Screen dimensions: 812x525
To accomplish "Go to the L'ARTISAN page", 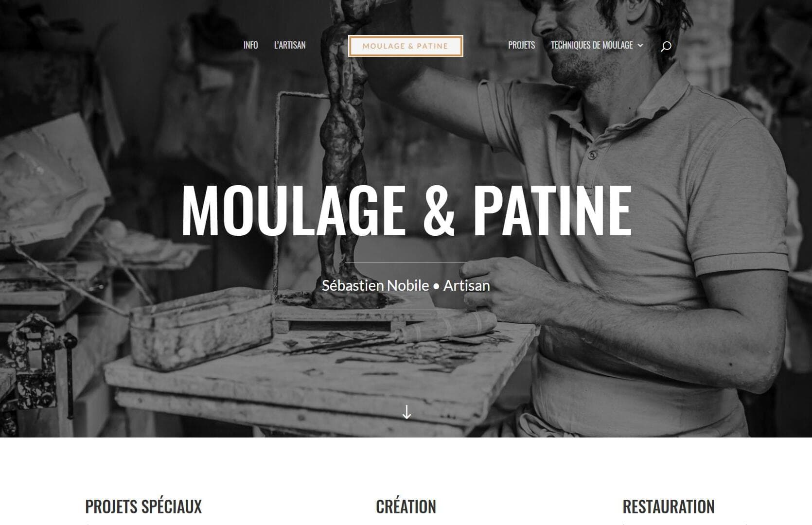I will 290,45.
